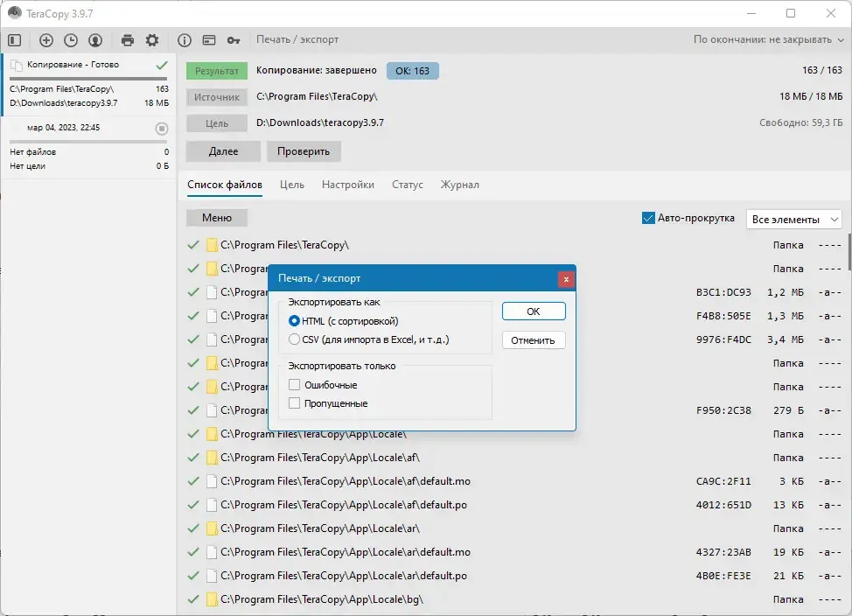The height and width of the screenshot is (616, 852).
Task: Click file icon of af\default.mo row
Action: (212, 481)
